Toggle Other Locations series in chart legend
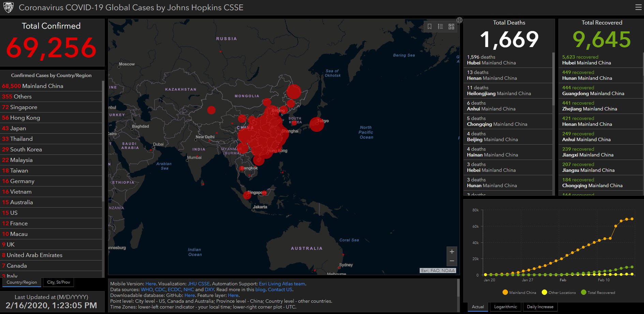 [x=558, y=293]
